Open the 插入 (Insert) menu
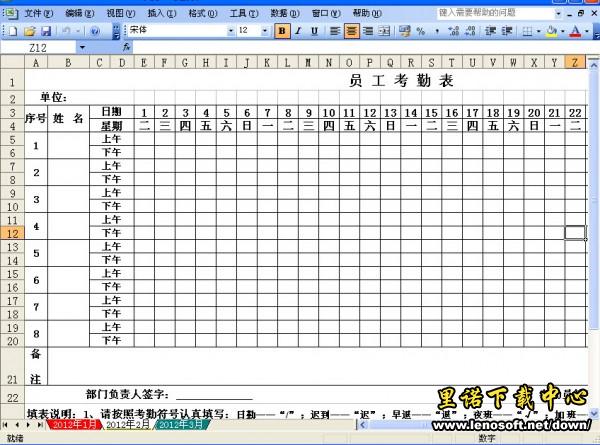 (162, 13)
